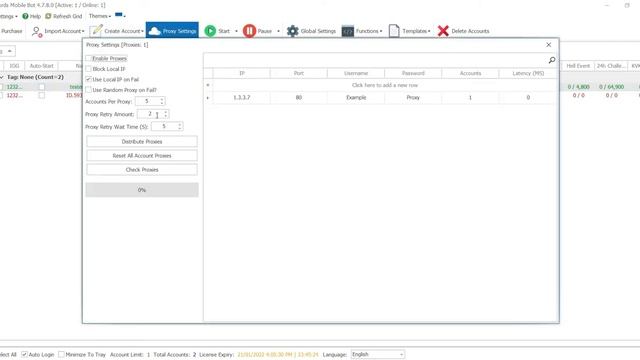Expand the Templates dropdown arrow
The height and width of the screenshot is (360, 640).
point(429,31)
